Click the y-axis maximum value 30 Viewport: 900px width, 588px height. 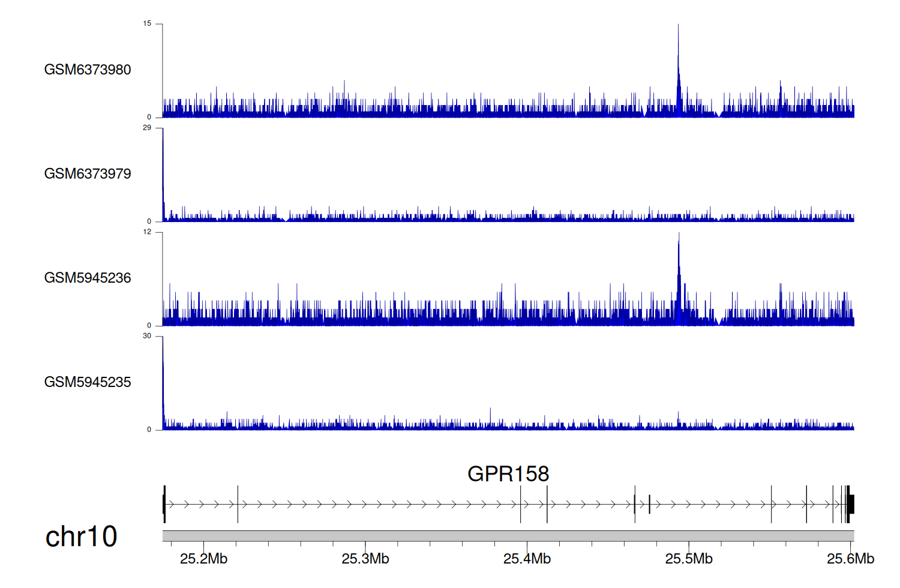147,336
